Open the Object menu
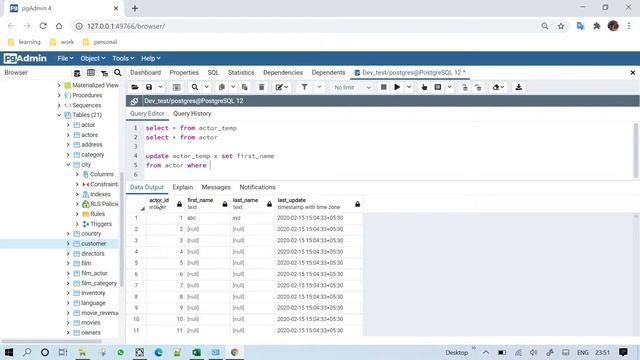Image resolution: width=640 pixels, height=360 pixels. 93,58
